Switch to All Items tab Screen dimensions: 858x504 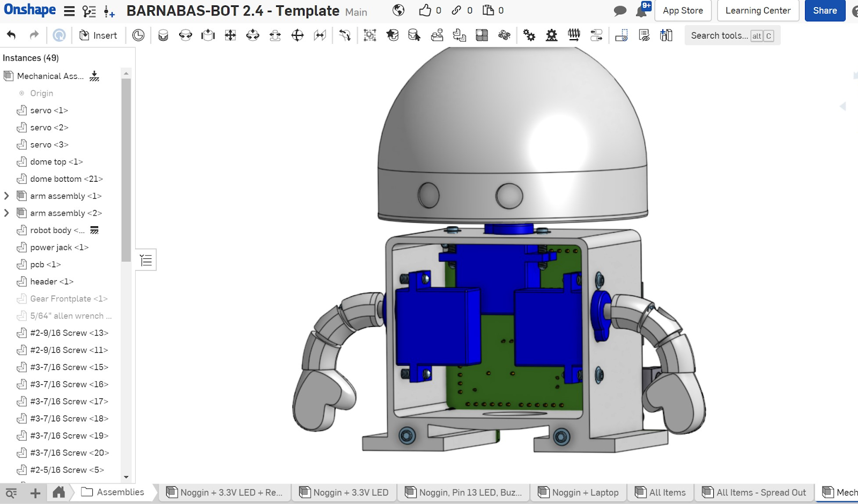click(660, 492)
